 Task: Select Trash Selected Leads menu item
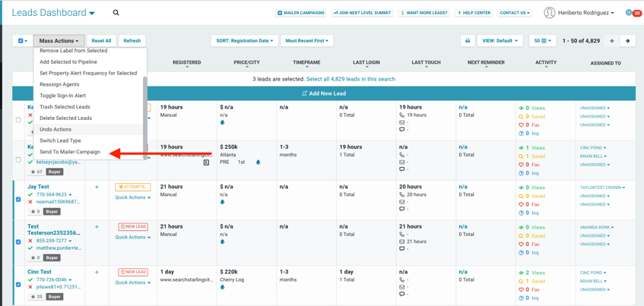(x=65, y=106)
